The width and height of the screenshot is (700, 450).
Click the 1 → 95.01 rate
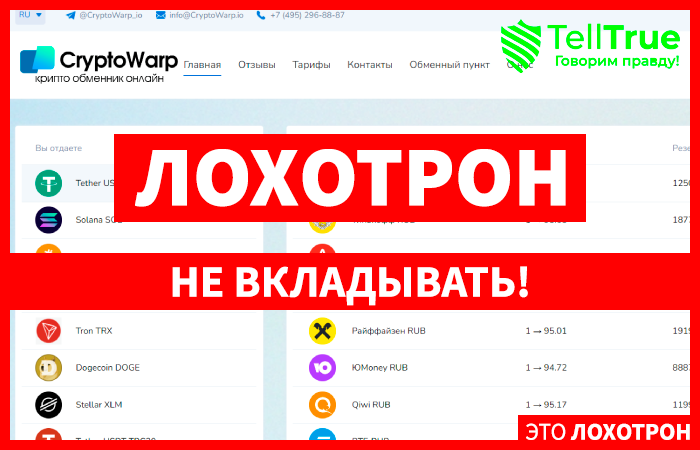tap(546, 331)
